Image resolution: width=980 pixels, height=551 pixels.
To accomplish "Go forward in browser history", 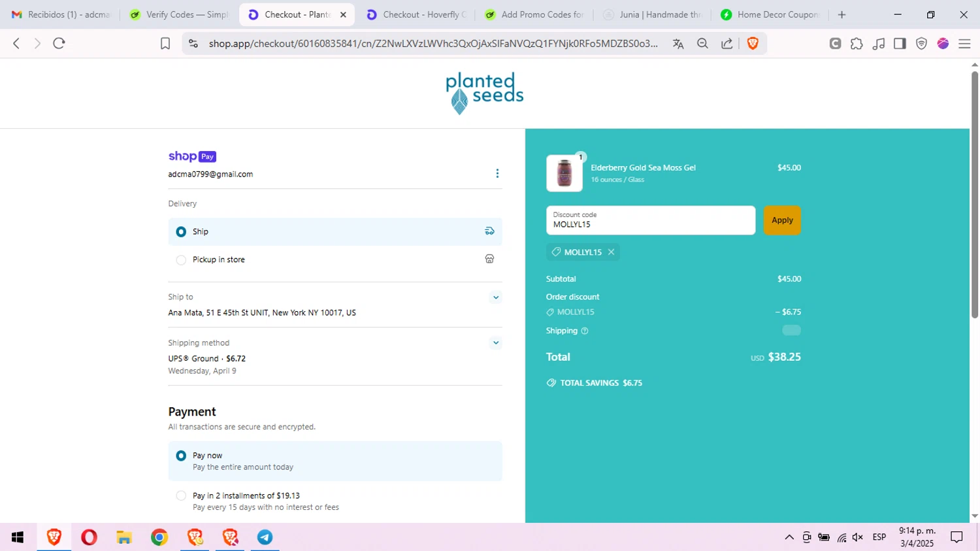I will [x=37, y=43].
